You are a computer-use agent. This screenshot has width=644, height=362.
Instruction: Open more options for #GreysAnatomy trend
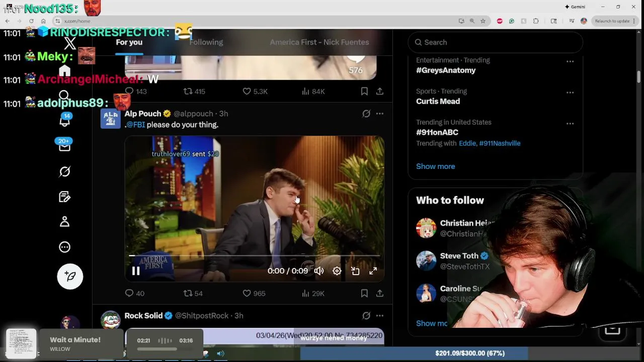[570, 61]
